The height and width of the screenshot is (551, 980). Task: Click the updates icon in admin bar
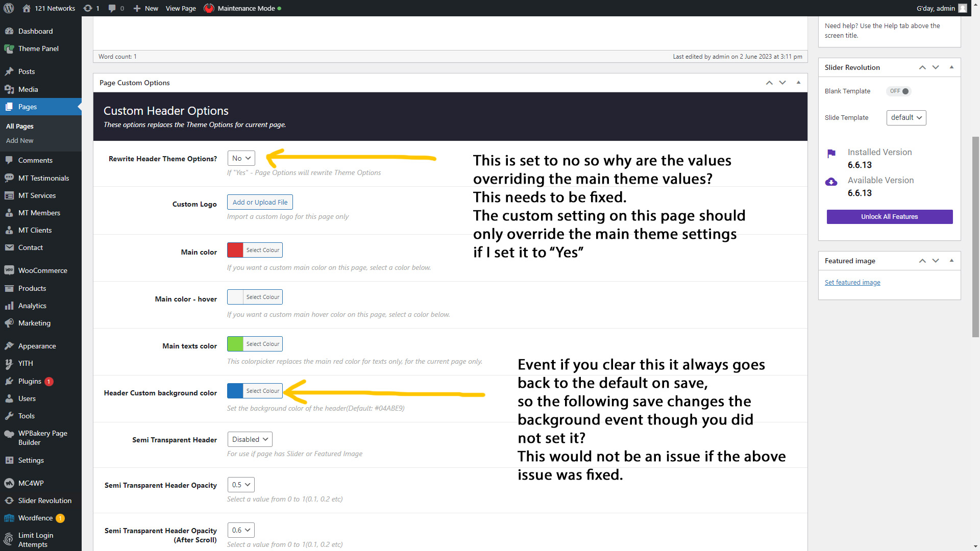(88, 8)
